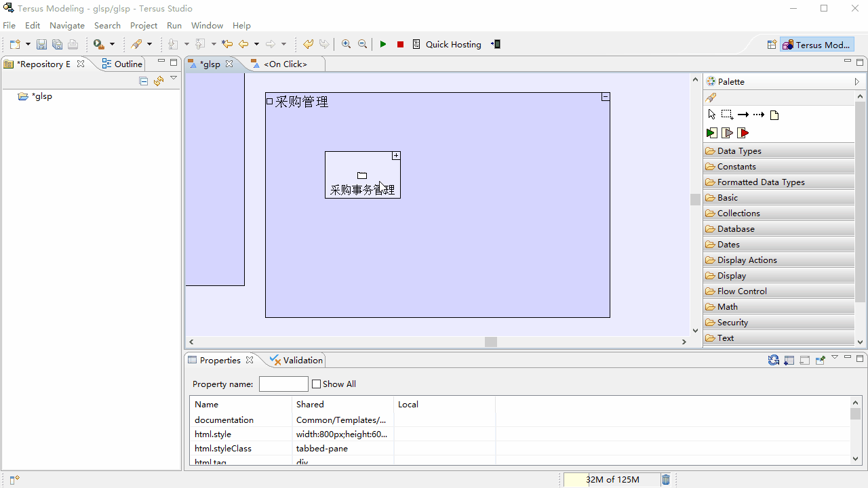Expand the Database palette drawer
868x488 pixels.
(x=779, y=228)
